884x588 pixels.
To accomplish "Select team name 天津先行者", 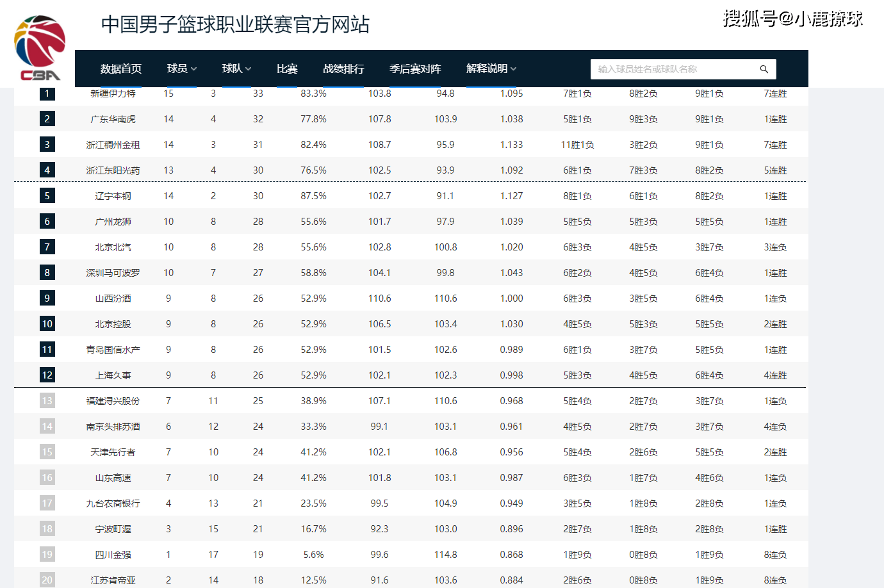I will click(x=113, y=452).
